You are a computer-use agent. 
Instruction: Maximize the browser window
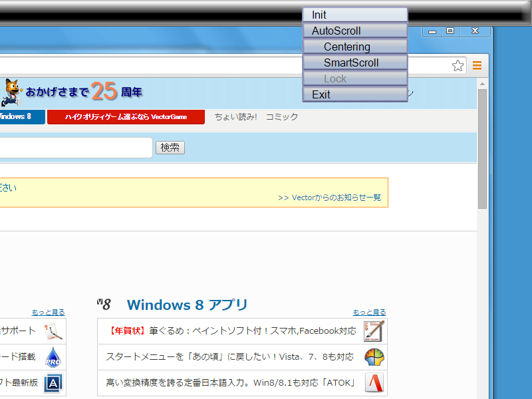[450, 31]
